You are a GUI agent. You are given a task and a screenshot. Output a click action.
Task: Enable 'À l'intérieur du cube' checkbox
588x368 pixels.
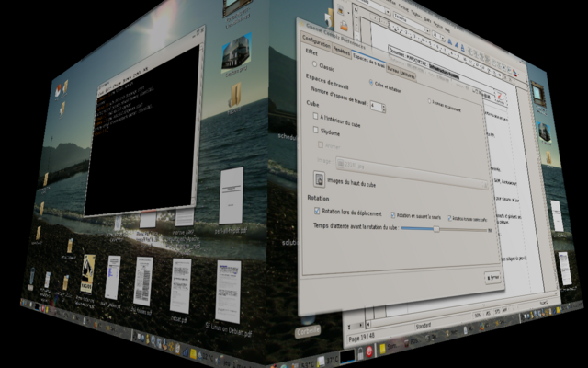click(315, 117)
